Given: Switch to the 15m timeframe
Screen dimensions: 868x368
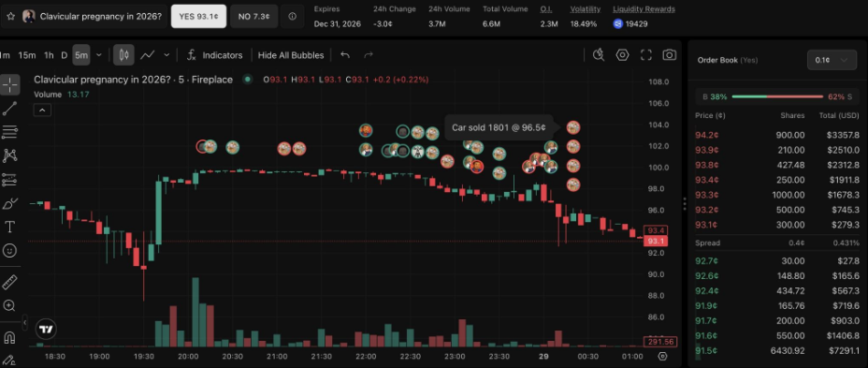Looking at the screenshot, I should (x=26, y=55).
